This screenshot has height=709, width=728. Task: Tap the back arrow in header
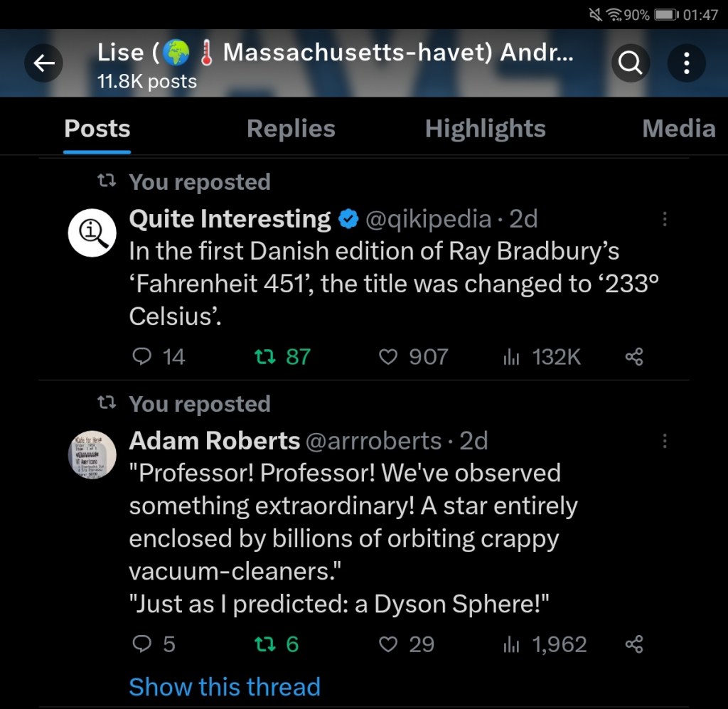click(x=44, y=64)
